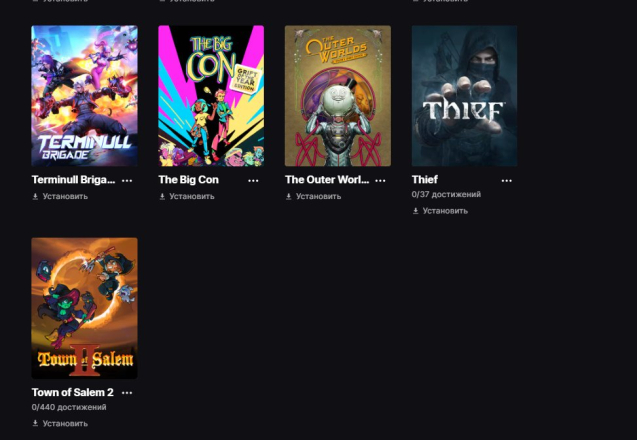Click download icon under Terminull Brigade

point(35,196)
